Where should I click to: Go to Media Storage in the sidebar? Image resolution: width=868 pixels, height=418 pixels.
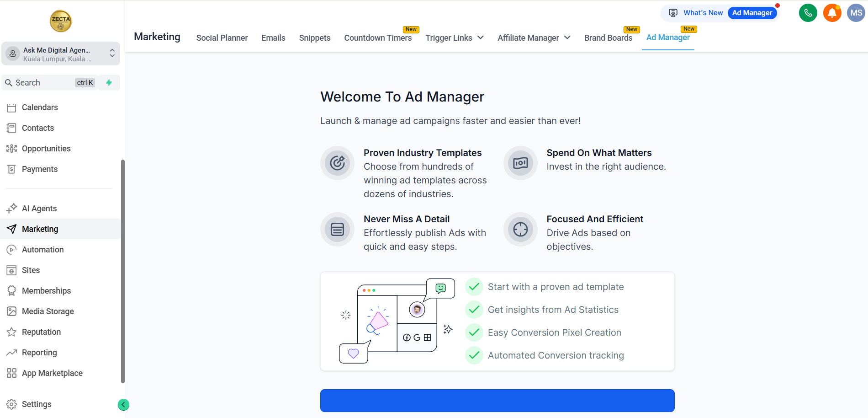pos(48,311)
